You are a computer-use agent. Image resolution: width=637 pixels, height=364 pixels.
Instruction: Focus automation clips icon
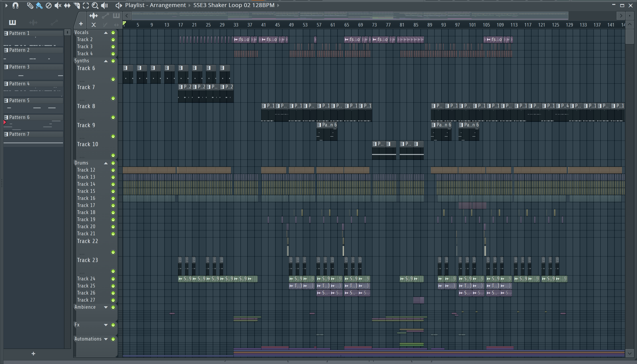(x=105, y=16)
